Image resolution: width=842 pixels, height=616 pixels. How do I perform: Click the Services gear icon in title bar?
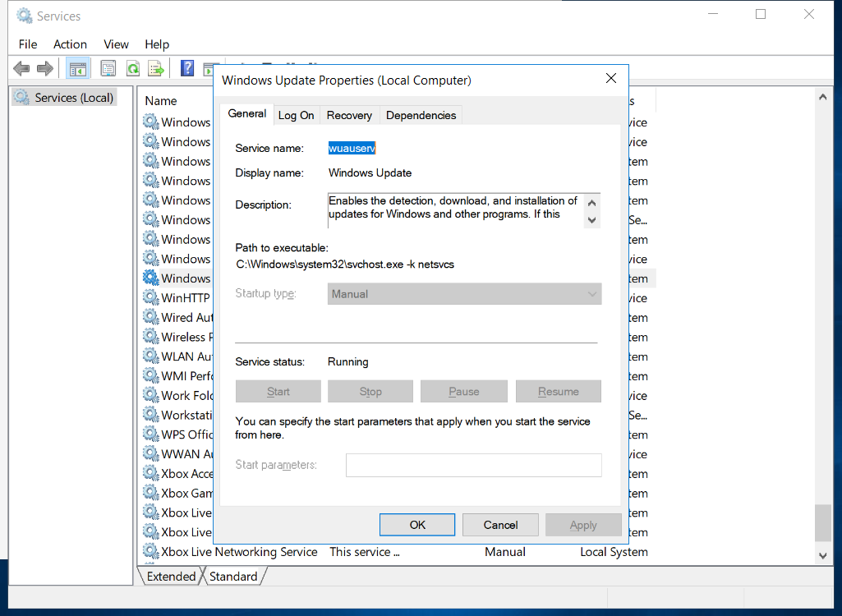[24, 16]
